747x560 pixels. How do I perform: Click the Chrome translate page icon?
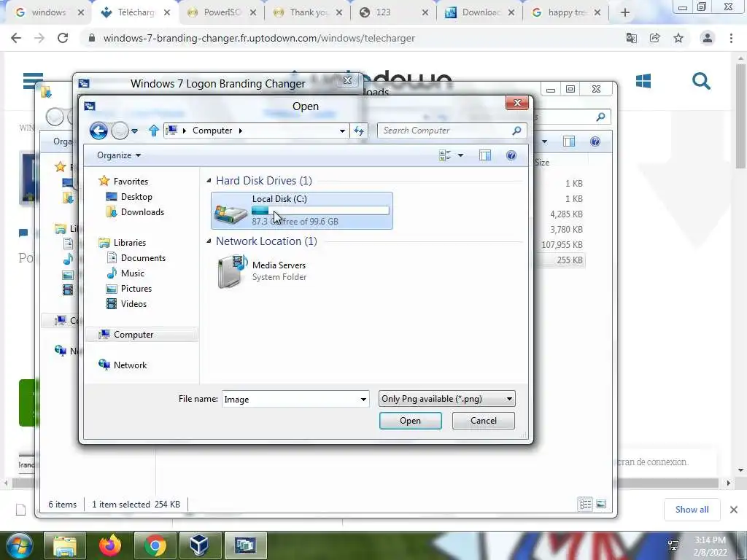(632, 38)
